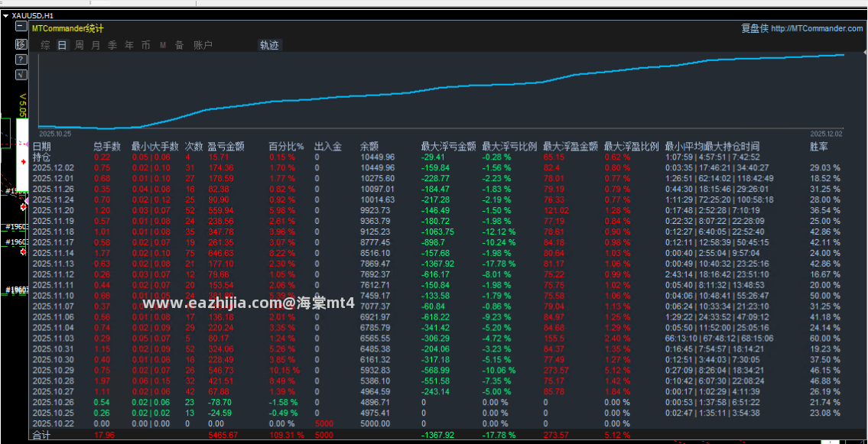
Task: Click profit value 646.63
Action: click(220, 253)
